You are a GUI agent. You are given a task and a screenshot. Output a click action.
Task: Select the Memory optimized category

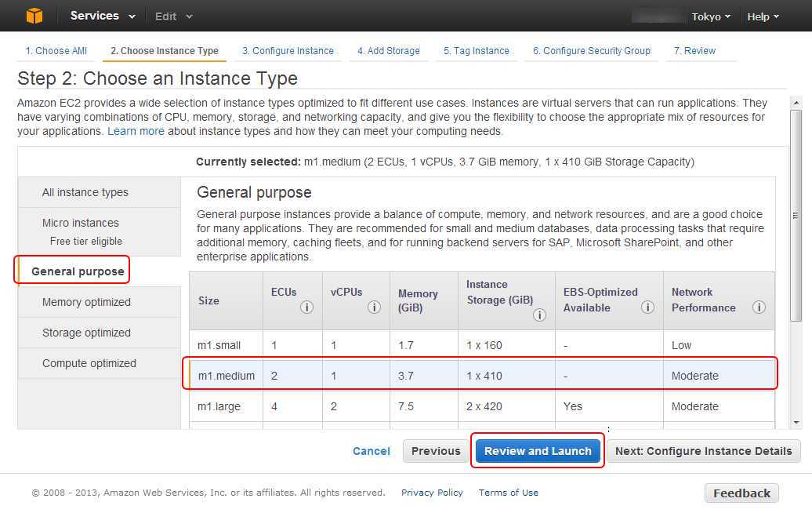click(x=86, y=302)
